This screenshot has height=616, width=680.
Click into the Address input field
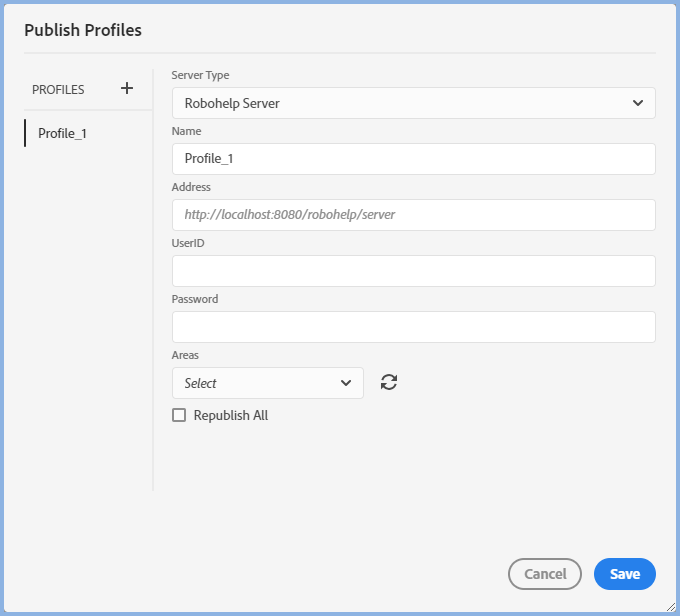coord(413,215)
